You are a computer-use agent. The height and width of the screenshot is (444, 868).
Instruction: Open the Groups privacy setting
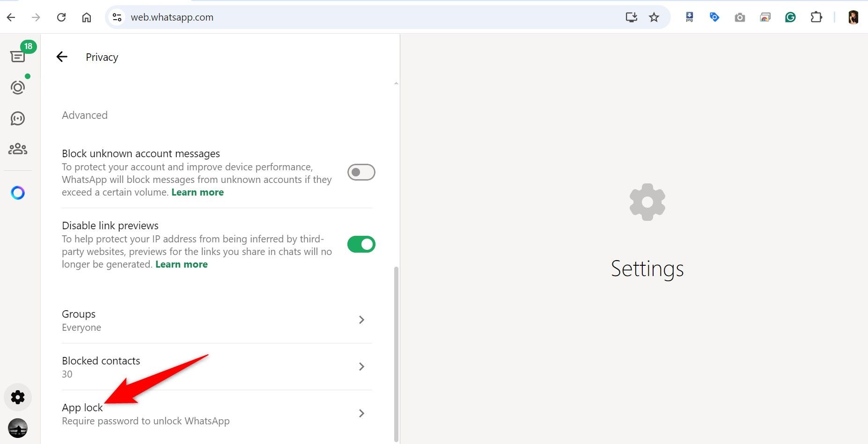pos(217,320)
